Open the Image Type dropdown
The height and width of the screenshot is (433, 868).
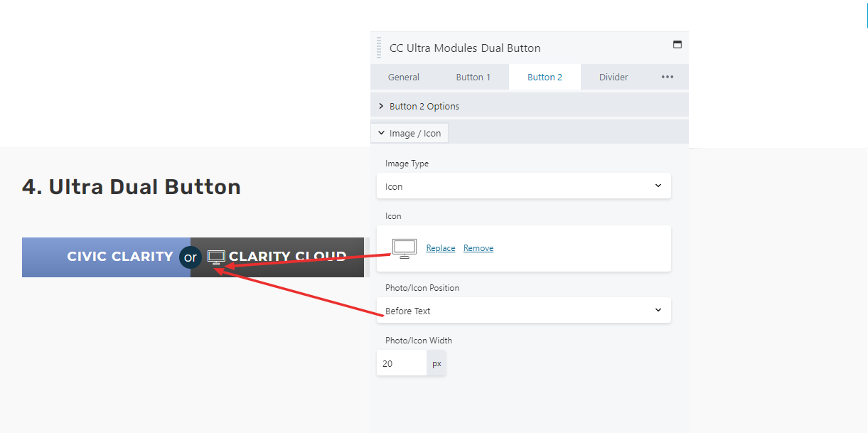(523, 186)
